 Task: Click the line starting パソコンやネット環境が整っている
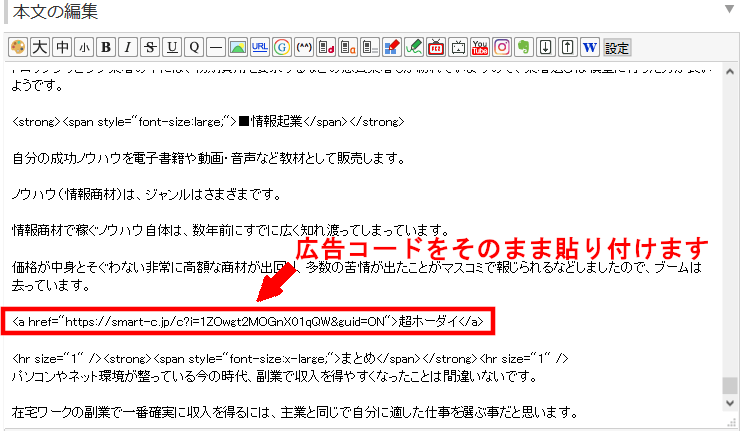pyautogui.click(x=275, y=377)
